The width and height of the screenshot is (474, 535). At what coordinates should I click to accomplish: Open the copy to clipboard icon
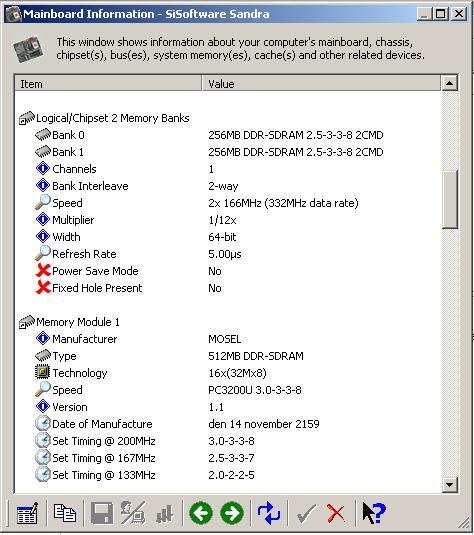65,513
